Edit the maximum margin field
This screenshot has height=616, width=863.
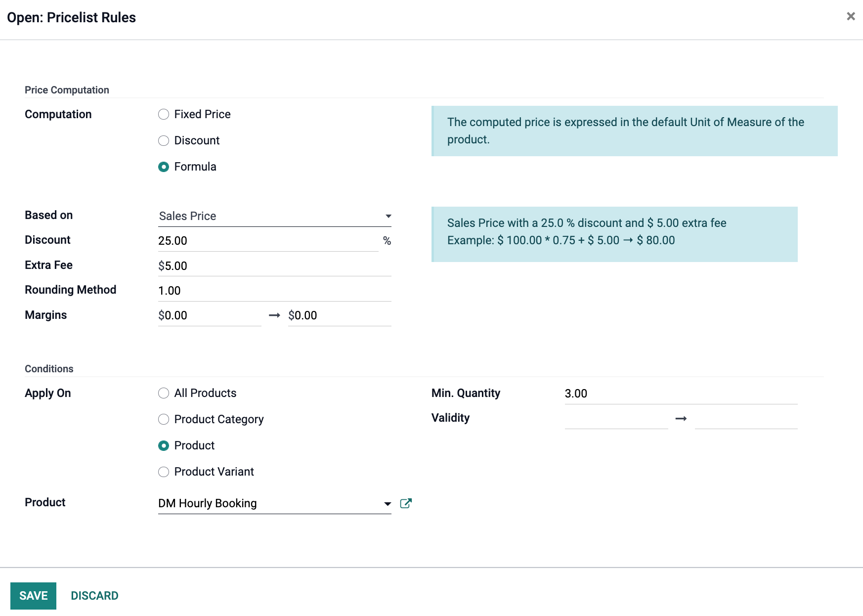click(x=340, y=315)
